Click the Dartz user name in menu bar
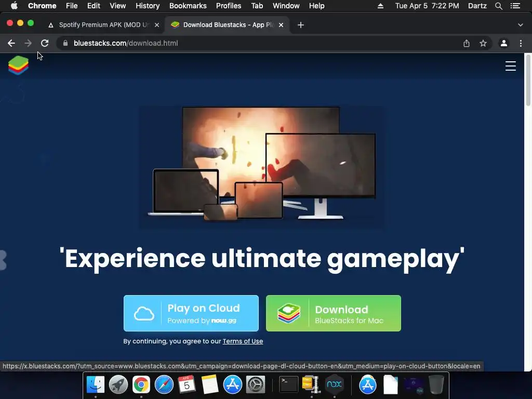This screenshot has height=399, width=532. click(477, 6)
